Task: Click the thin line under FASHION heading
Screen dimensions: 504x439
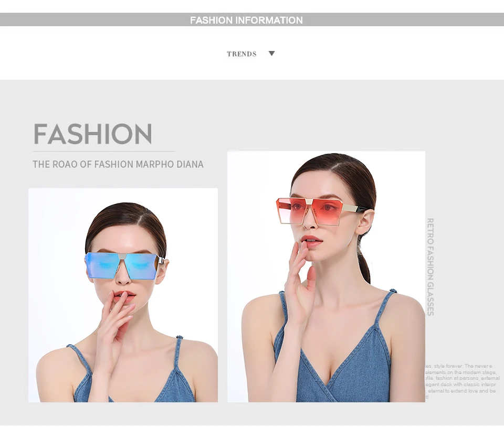Action: point(104,151)
